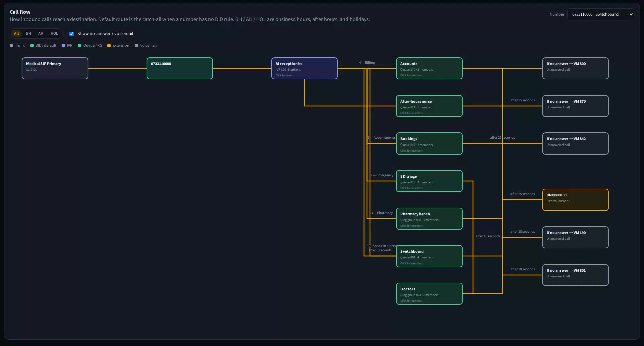Click the '4 — Billing' edge label
Viewport: 644px width, 346px height.
pyautogui.click(x=367, y=63)
